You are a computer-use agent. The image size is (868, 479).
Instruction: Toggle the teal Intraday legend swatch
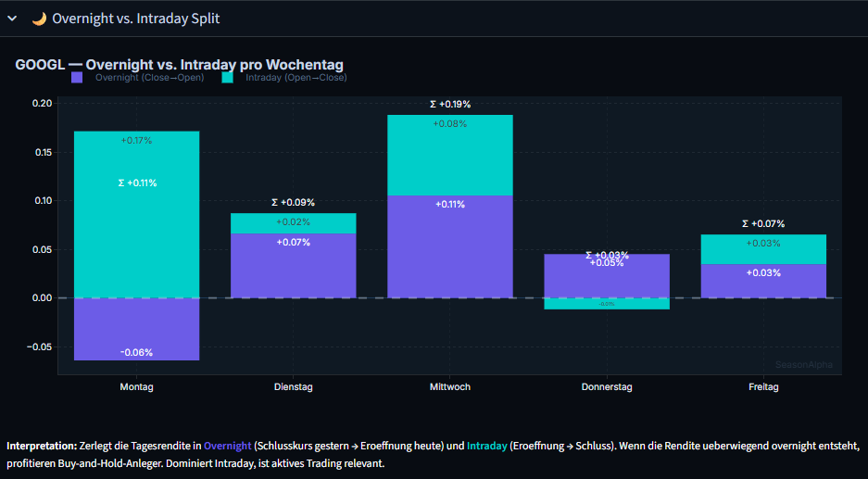point(228,78)
